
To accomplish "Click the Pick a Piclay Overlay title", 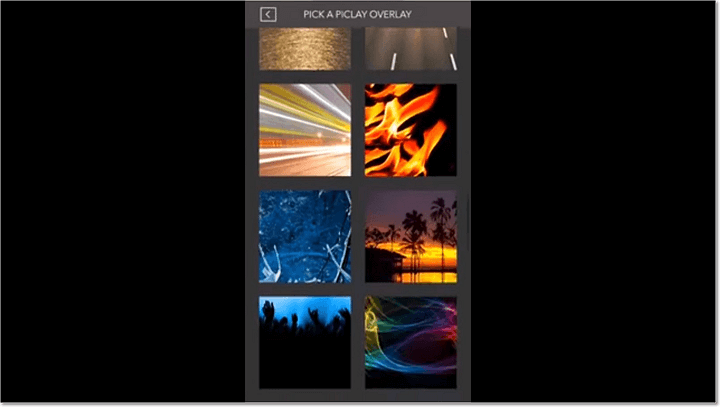I will point(357,14).
